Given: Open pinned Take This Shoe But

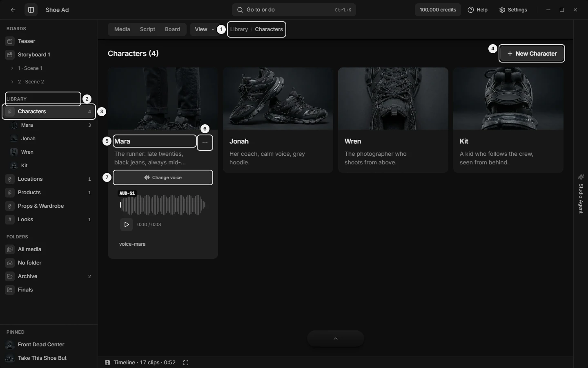Looking at the screenshot, I should click(49, 358).
